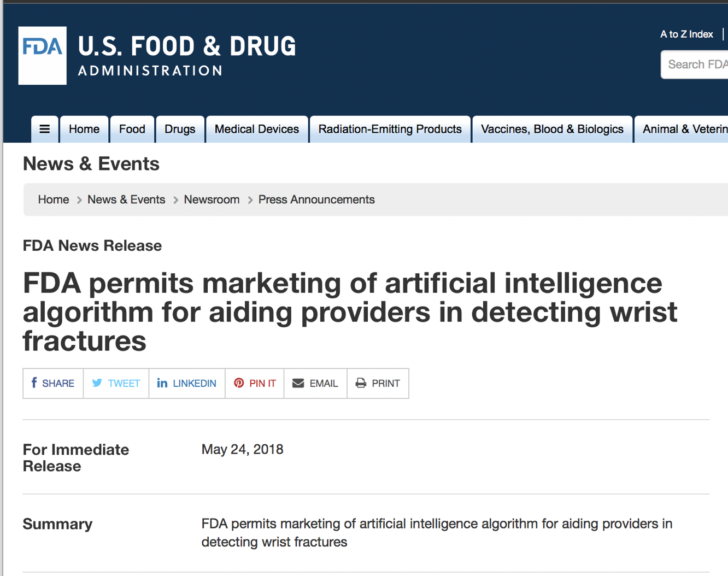Click the A to Z Index link
The height and width of the screenshot is (576, 728).
pos(686,34)
